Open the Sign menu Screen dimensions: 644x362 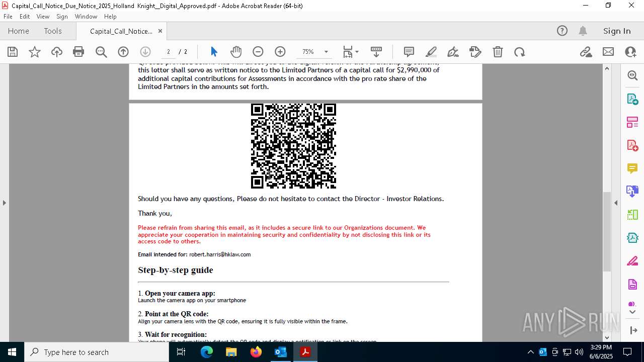tap(62, 17)
